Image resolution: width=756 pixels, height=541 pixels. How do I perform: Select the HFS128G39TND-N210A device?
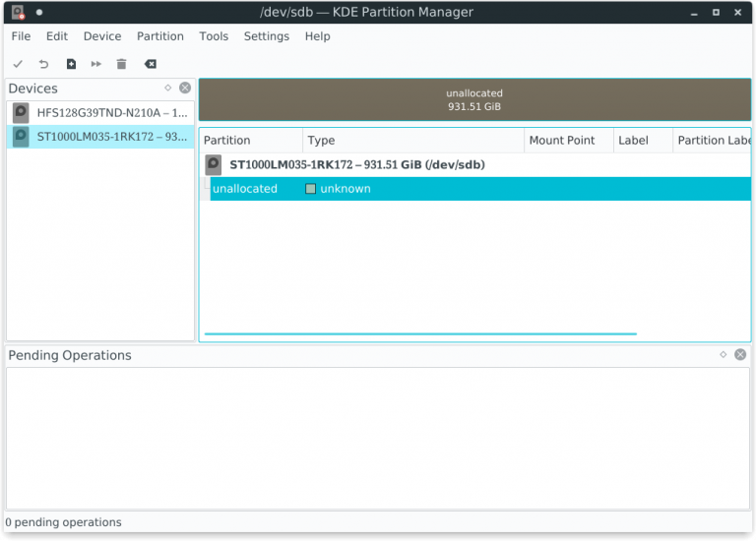100,113
